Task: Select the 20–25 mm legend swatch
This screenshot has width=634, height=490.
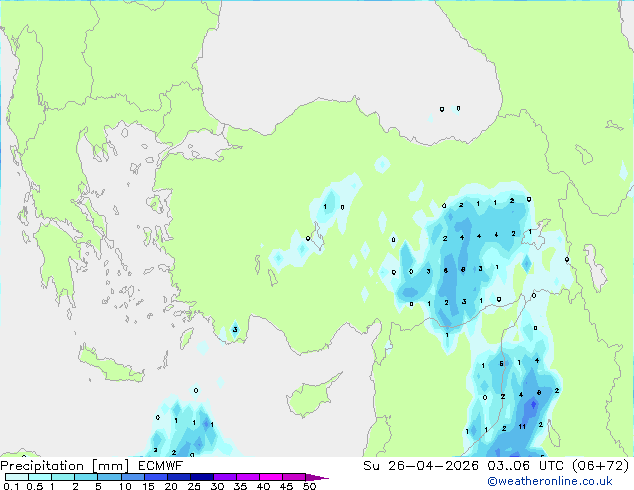Action: coord(179,477)
